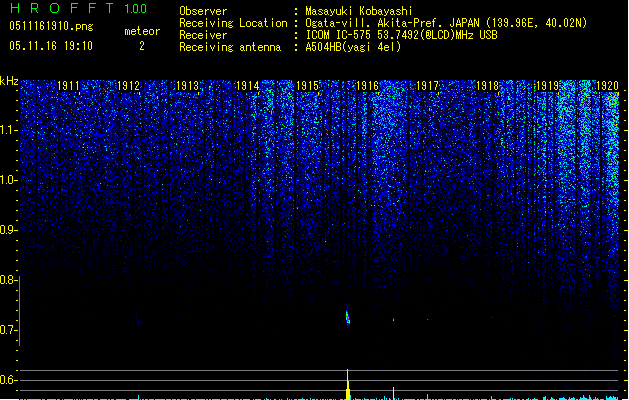Click the Receiving Location field label
This screenshot has height=400, width=629.
point(233,23)
